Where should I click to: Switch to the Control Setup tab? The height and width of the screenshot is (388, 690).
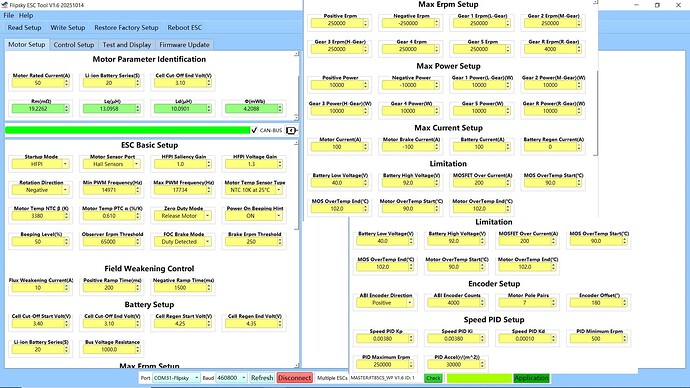74,45
